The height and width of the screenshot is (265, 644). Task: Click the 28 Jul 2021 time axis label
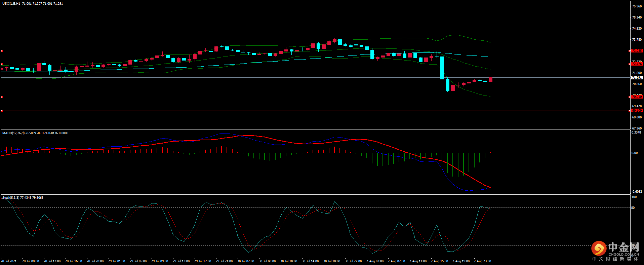pos(9,261)
